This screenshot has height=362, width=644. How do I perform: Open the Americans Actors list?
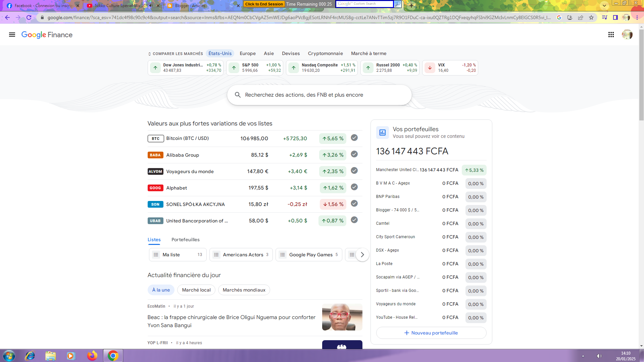[241, 255]
